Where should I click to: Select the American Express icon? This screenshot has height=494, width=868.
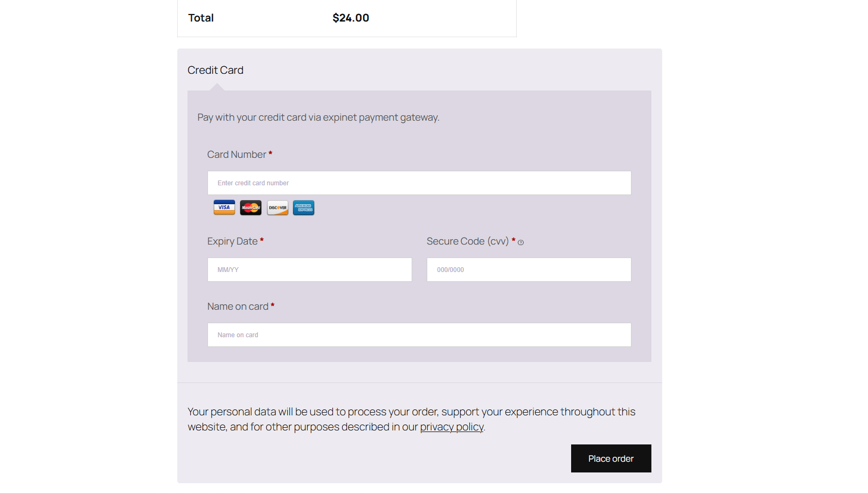(x=303, y=207)
